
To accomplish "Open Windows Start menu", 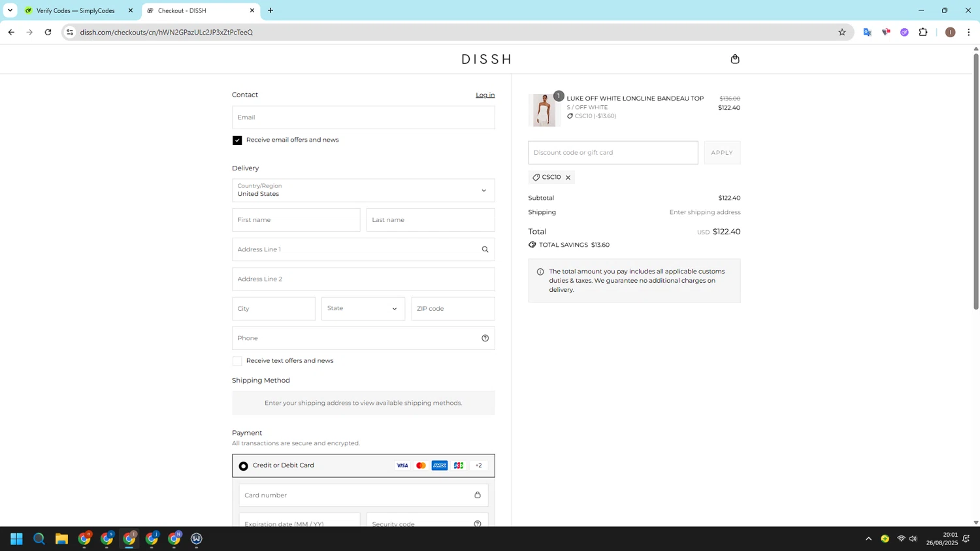I will tap(17, 539).
